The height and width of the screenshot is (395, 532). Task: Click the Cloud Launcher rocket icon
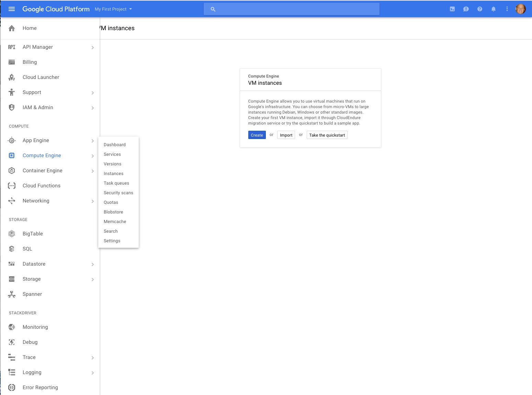tap(12, 77)
